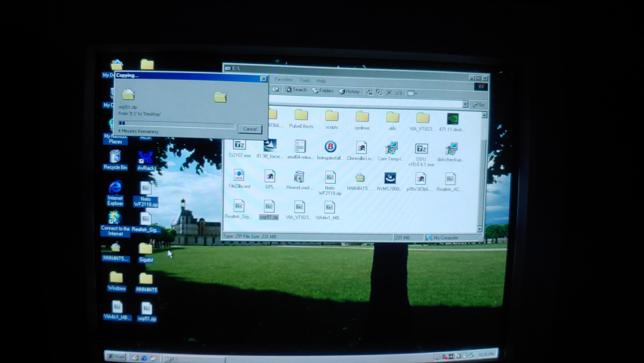The image size is (644, 363).
Task: Cancel the file copy operation
Action: click(x=250, y=129)
